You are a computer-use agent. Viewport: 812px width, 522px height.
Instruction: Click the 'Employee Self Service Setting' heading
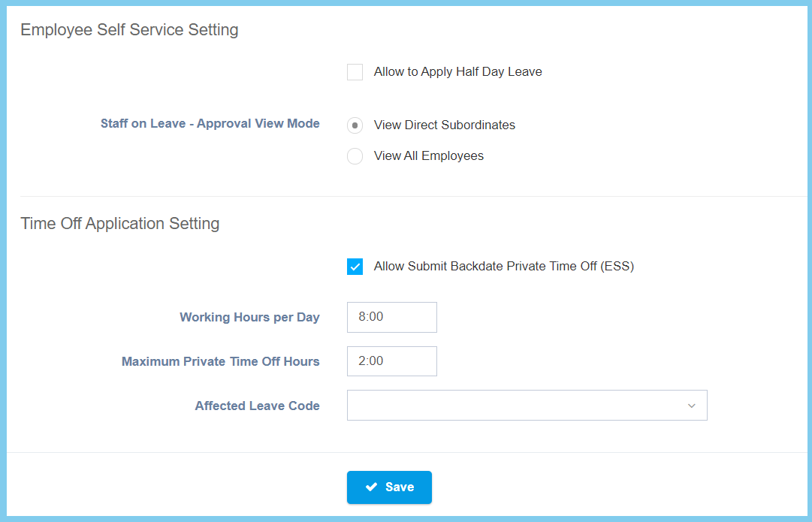[129, 30]
